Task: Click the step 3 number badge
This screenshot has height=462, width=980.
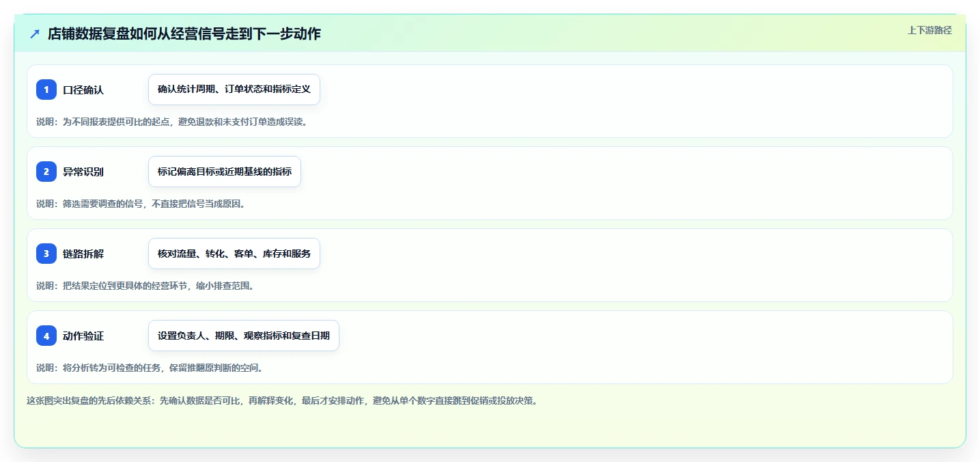Action: [46, 254]
